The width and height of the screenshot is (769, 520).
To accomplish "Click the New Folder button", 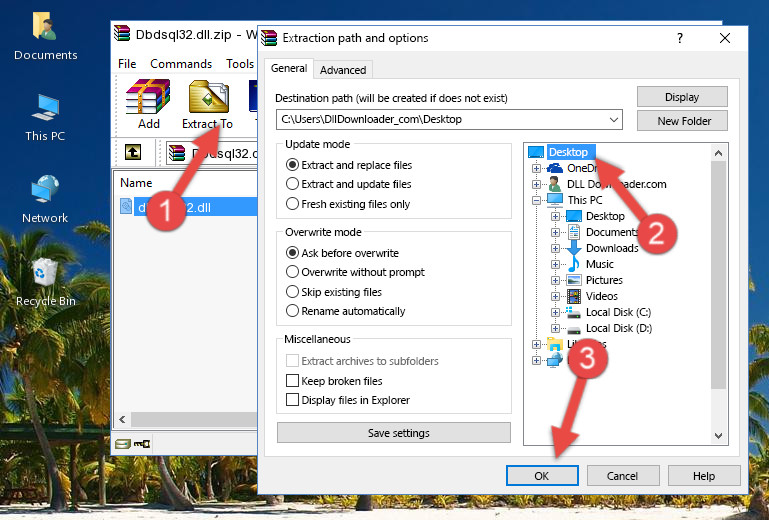I will tap(682, 121).
